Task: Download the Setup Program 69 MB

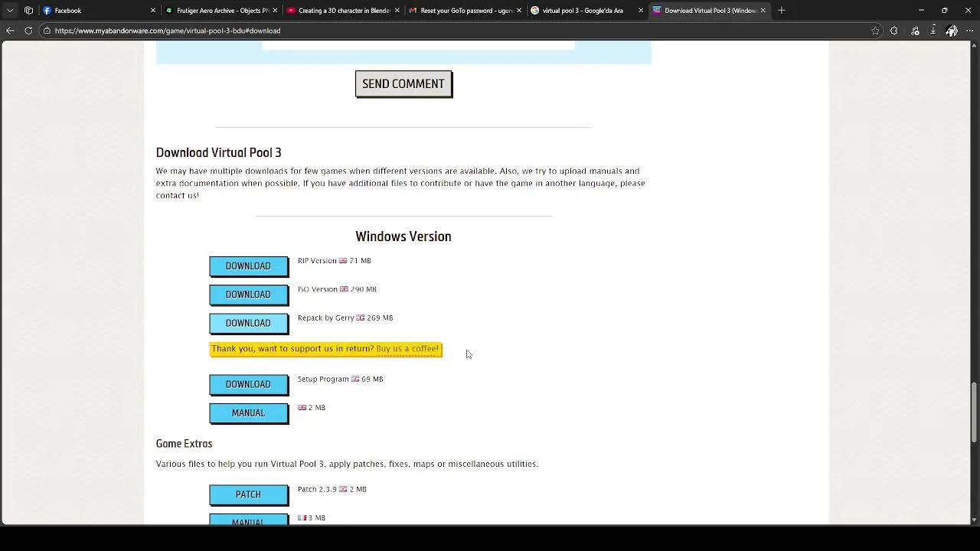Action: coord(249,384)
